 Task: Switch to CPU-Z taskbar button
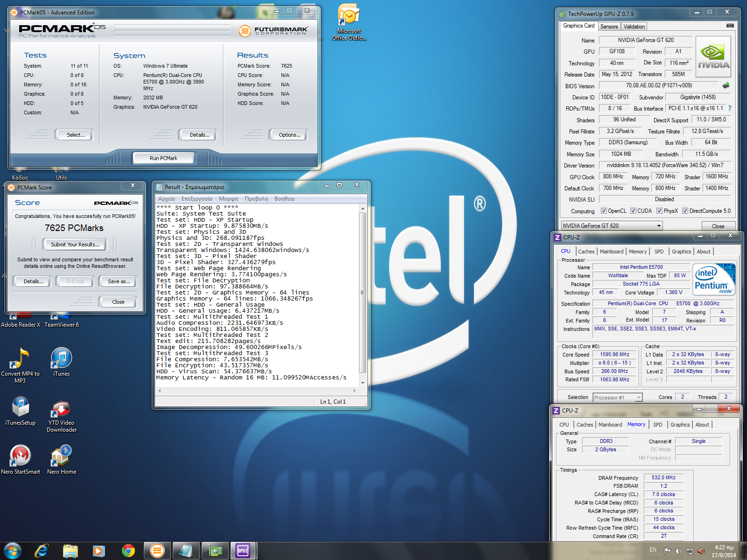tap(244, 551)
